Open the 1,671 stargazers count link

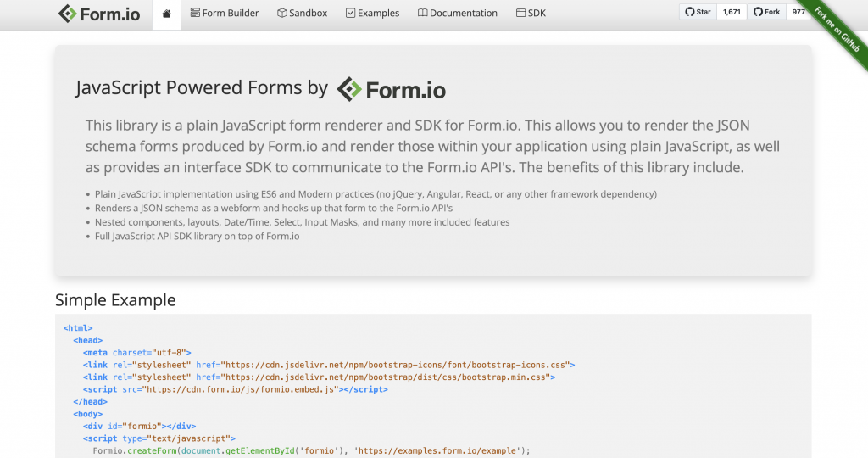pyautogui.click(x=731, y=13)
